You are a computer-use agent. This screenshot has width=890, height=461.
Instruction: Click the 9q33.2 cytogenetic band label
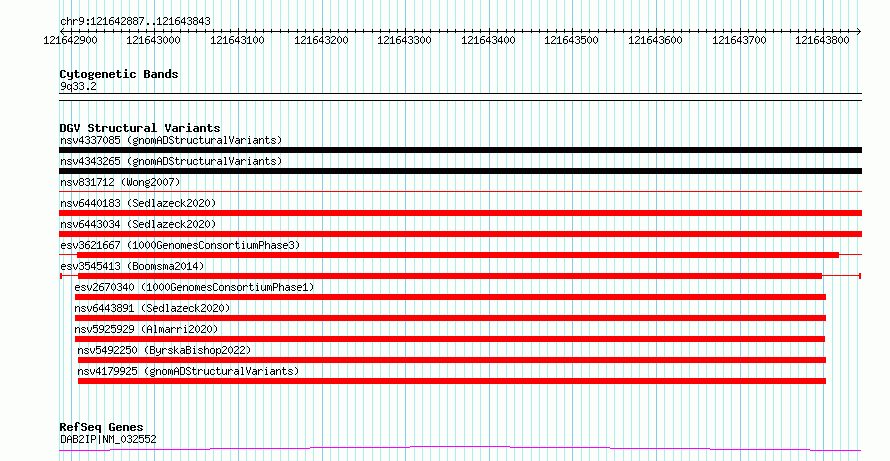click(x=78, y=87)
